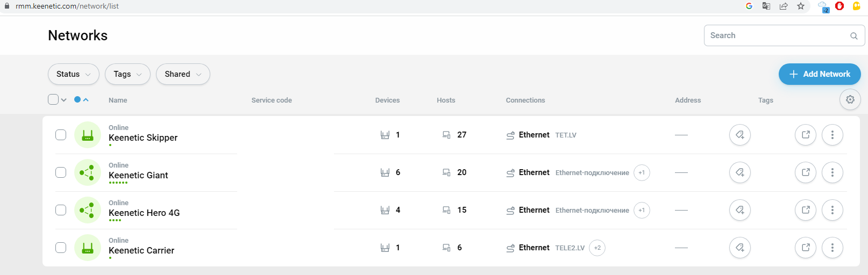Image resolution: width=868 pixels, height=275 pixels.
Task: Open three-dot menu for Keenetic Hero 4G
Action: [x=833, y=210]
